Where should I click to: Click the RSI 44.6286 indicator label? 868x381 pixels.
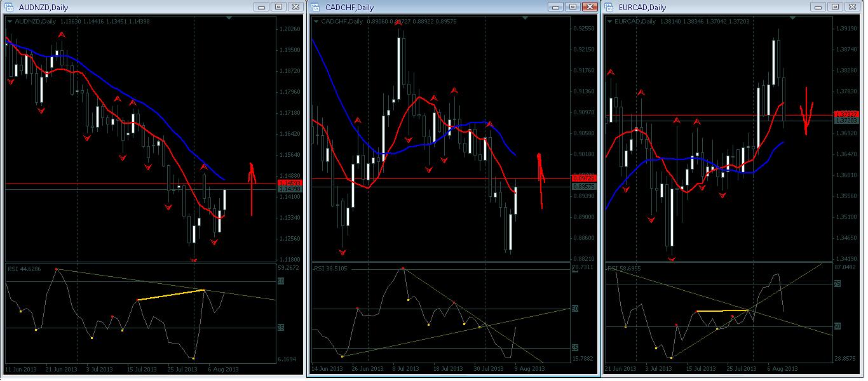pos(24,269)
